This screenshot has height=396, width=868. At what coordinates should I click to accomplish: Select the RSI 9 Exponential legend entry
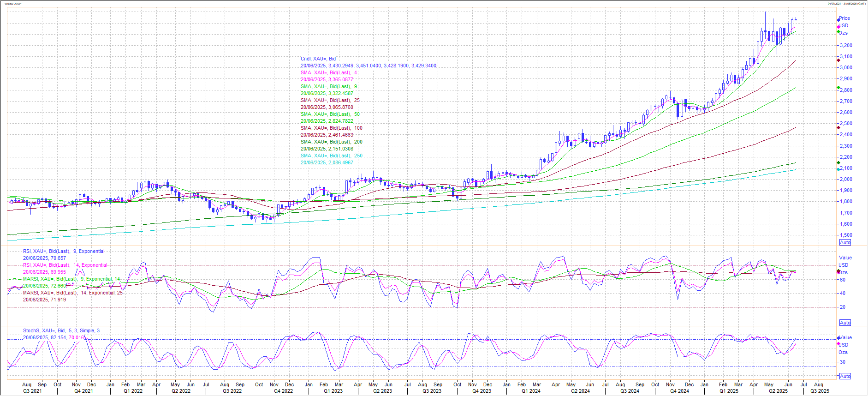point(64,251)
